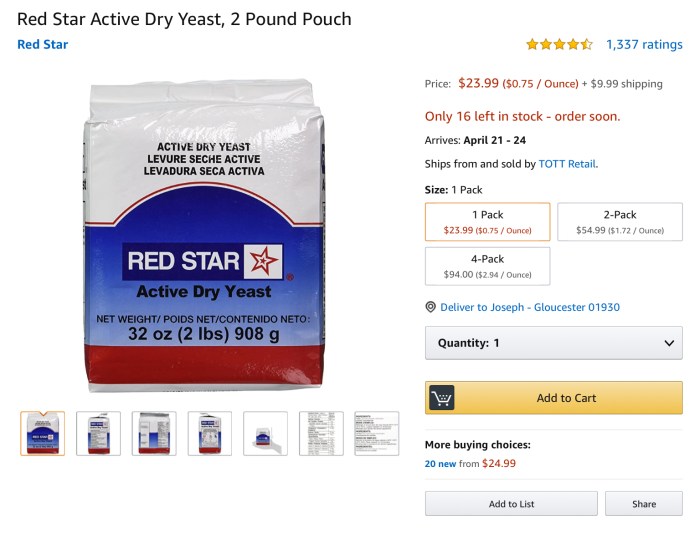Image resolution: width=700 pixels, height=533 pixels.
Task: View the third thumbnail showing the pouch back
Action: click(x=154, y=433)
